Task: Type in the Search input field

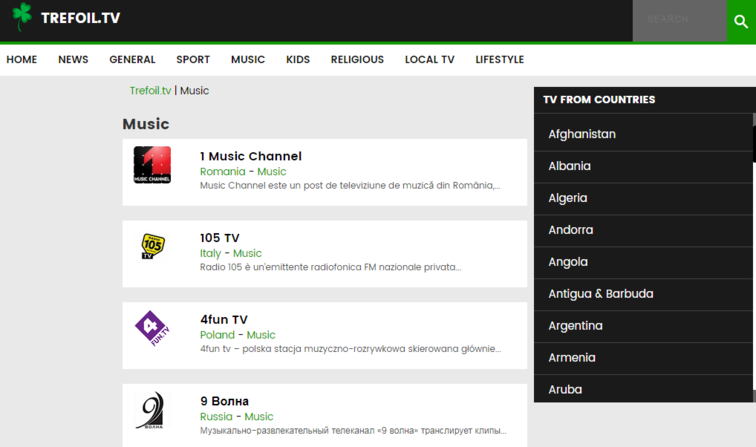Action: coord(679,21)
